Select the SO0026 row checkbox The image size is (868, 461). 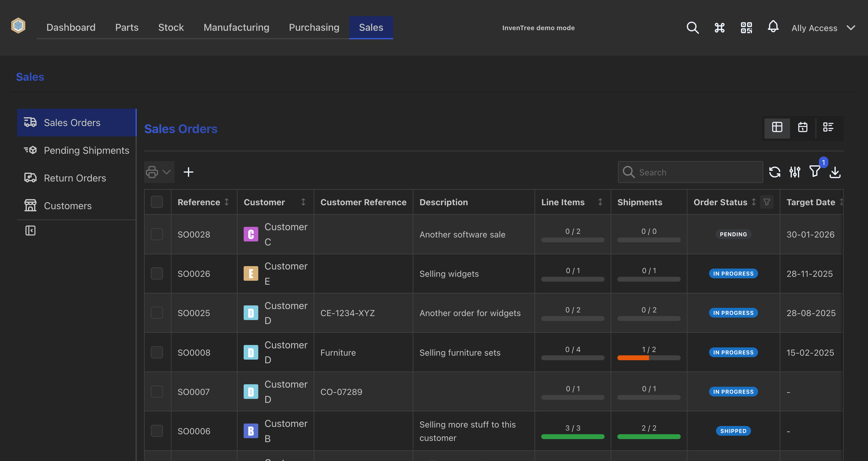[157, 273]
